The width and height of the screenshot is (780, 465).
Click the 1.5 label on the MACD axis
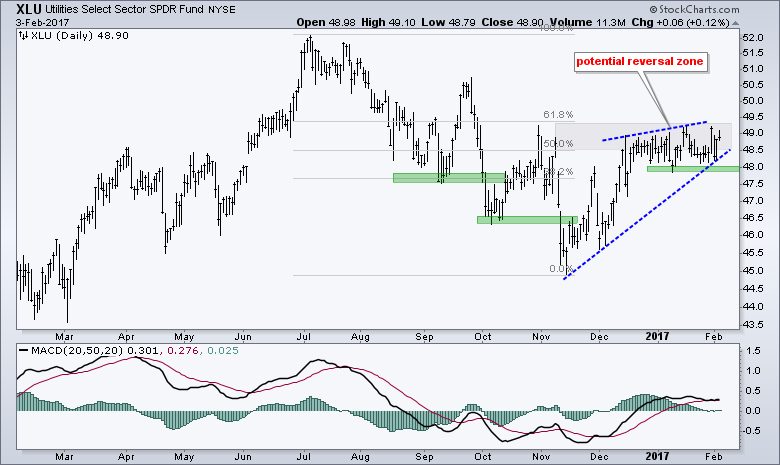coord(754,351)
